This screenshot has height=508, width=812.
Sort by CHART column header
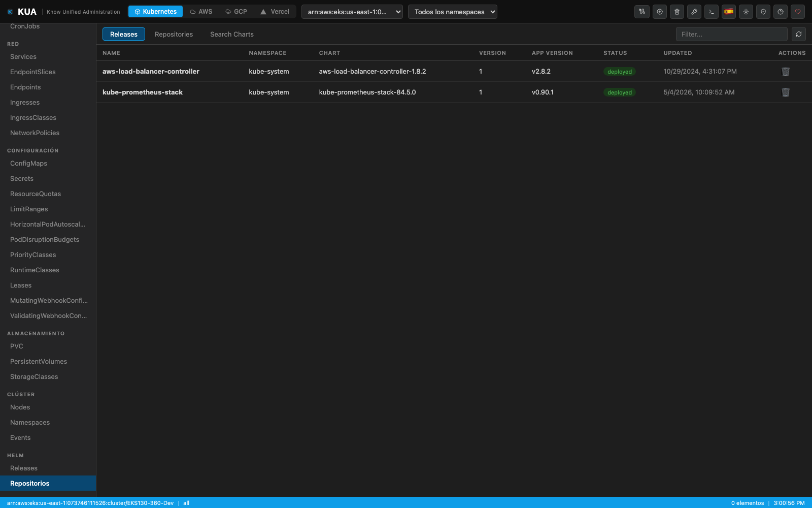[329, 53]
